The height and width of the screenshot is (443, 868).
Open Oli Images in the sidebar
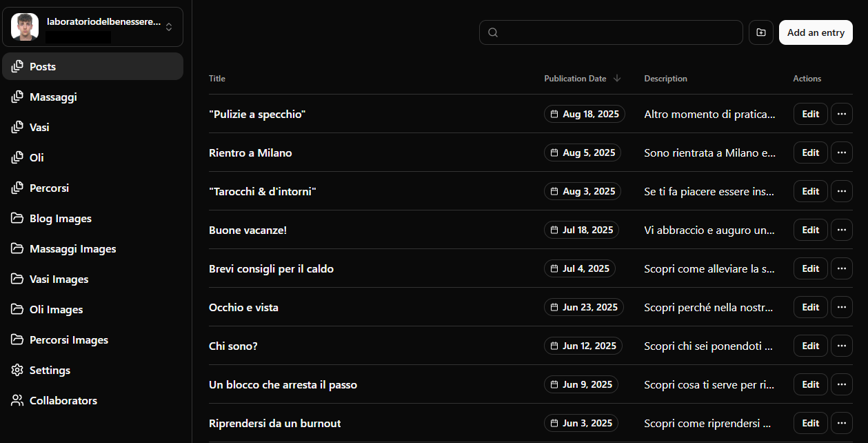tap(56, 310)
